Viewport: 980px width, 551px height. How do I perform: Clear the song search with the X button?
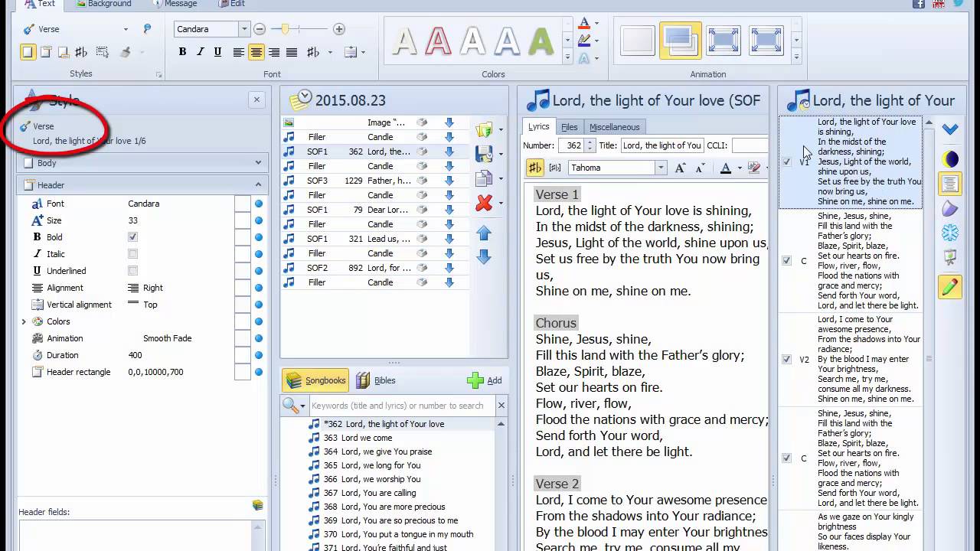click(501, 406)
